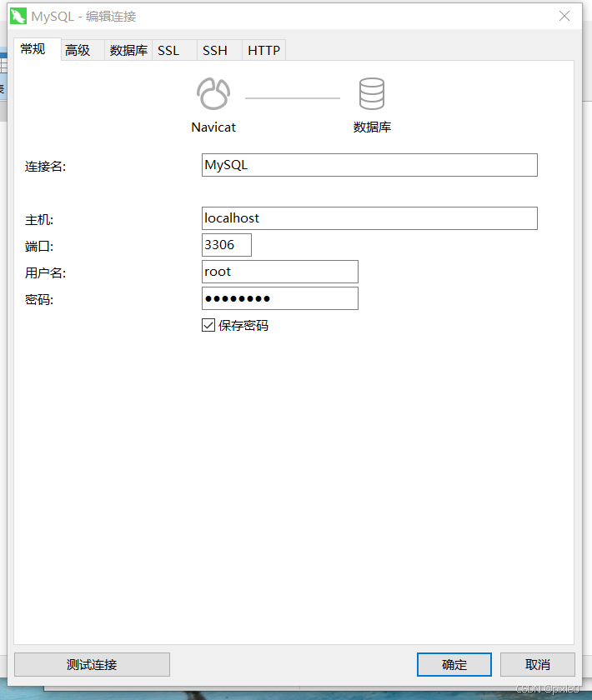Click the 端口: label

[39, 247]
